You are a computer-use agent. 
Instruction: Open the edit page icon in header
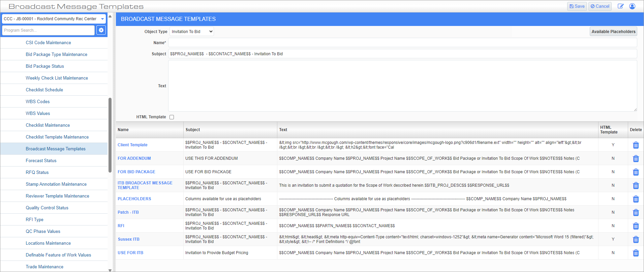pos(620,6)
